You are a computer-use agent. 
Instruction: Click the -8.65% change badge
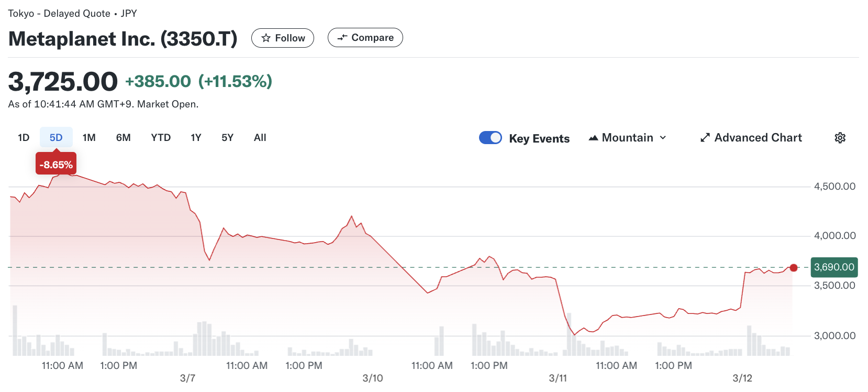(x=56, y=165)
